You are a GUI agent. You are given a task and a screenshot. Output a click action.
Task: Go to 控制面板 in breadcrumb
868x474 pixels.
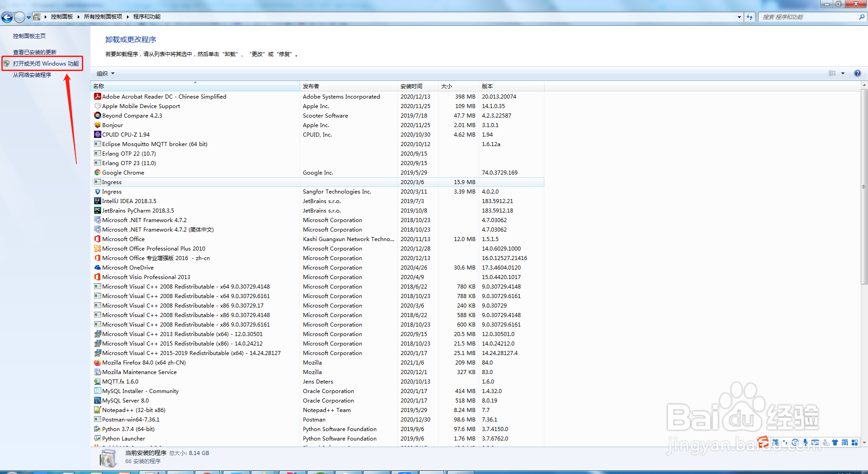(62, 17)
